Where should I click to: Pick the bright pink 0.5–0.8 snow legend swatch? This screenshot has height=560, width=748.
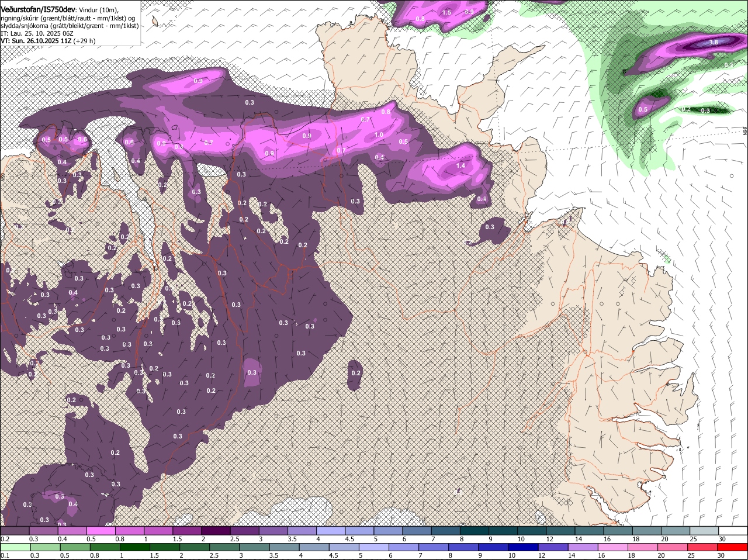tap(101, 530)
